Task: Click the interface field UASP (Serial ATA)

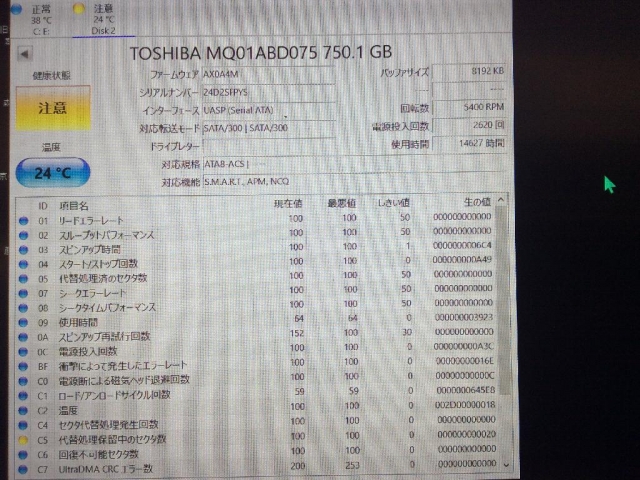Action: click(x=269, y=110)
